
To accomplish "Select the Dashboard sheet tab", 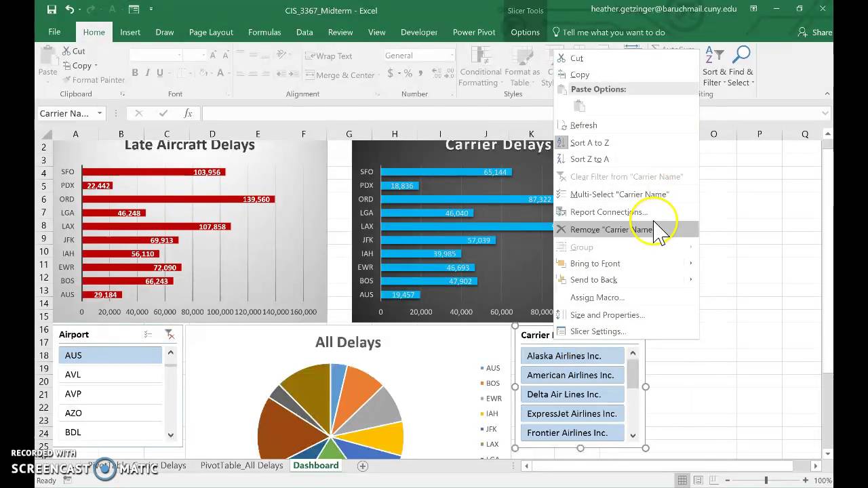I will coord(315,466).
